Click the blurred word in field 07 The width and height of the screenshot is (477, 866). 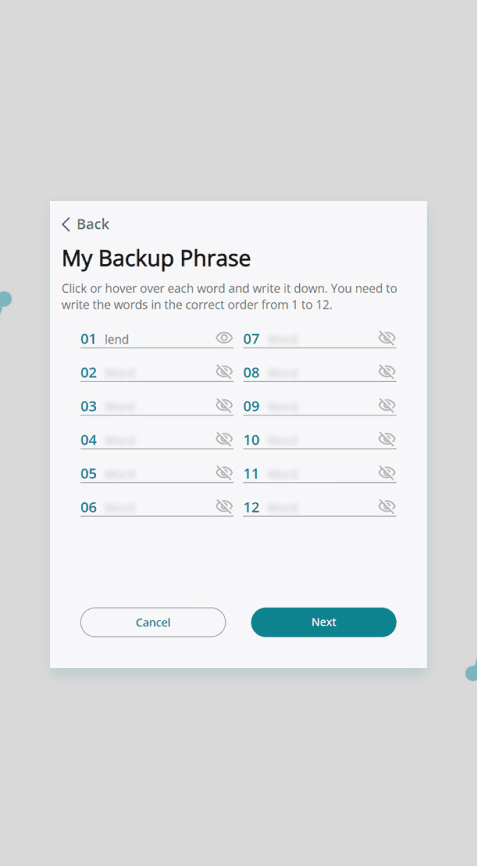pyautogui.click(x=283, y=339)
